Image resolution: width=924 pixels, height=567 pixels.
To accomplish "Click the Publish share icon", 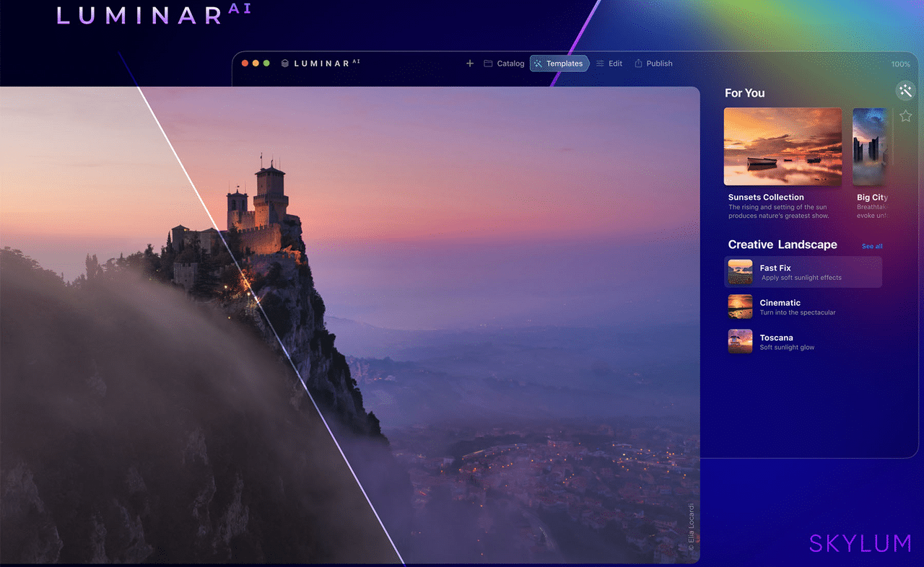I will [637, 63].
